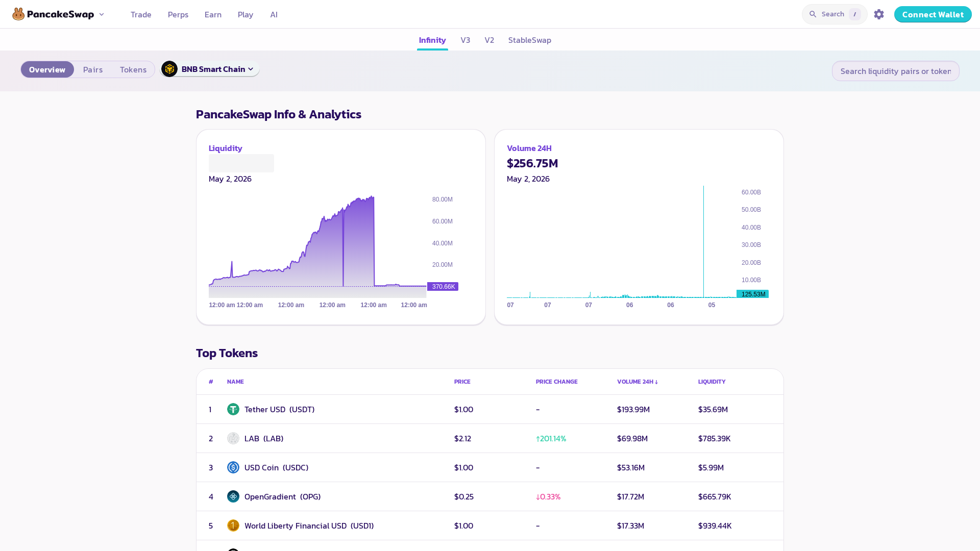Open the top Search box
This screenshot has width=980, height=551.
(x=835, y=14)
